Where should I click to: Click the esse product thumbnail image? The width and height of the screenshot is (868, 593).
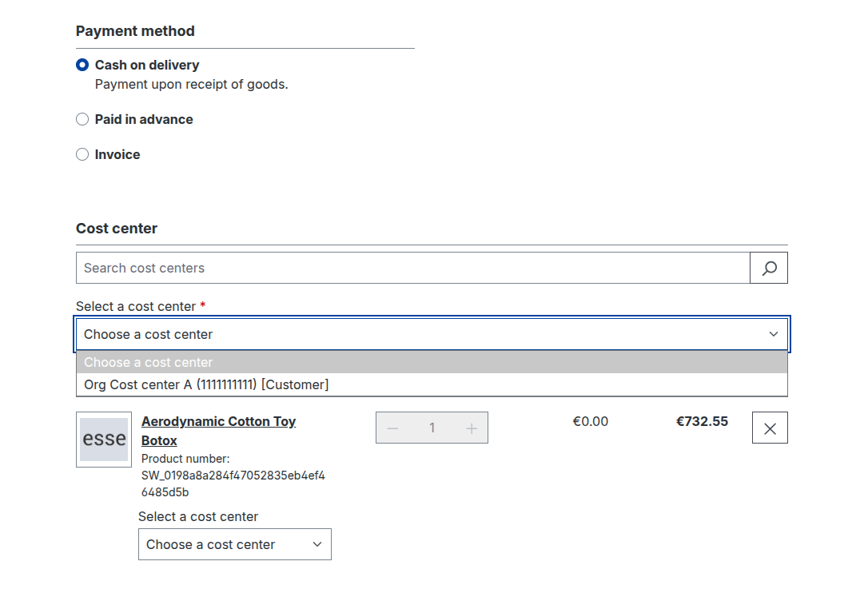[104, 439]
